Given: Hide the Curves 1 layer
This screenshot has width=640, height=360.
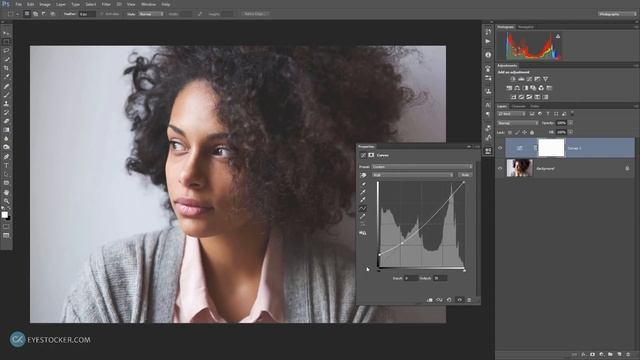Looking at the screenshot, I should pyautogui.click(x=500, y=148).
